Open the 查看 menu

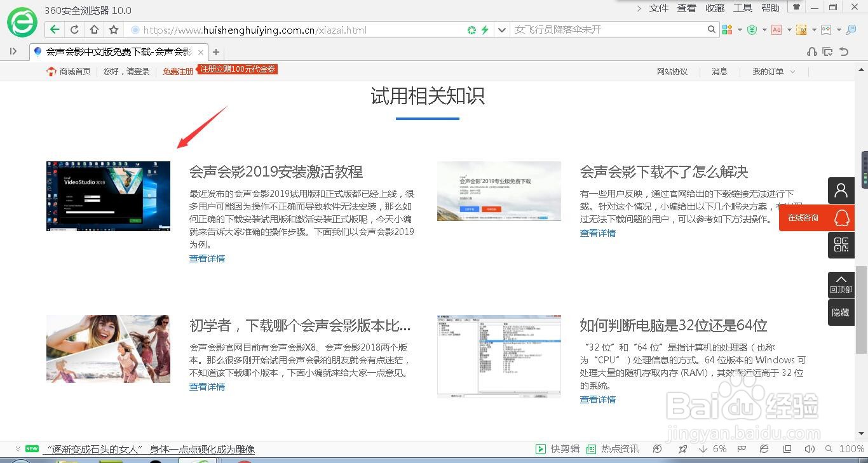pyautogui.click(x=687, y=8)
